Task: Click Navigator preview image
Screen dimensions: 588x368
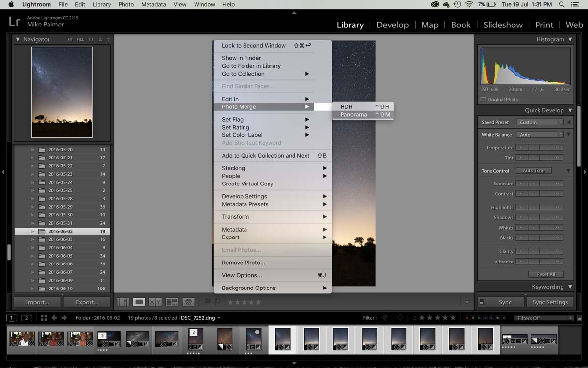Action: tap(62, 92)
